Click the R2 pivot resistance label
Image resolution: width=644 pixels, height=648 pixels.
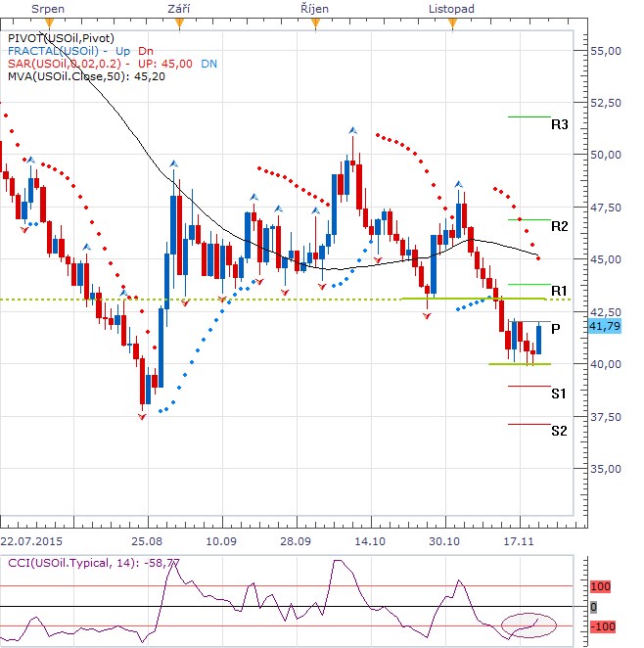tap(559, 226)
